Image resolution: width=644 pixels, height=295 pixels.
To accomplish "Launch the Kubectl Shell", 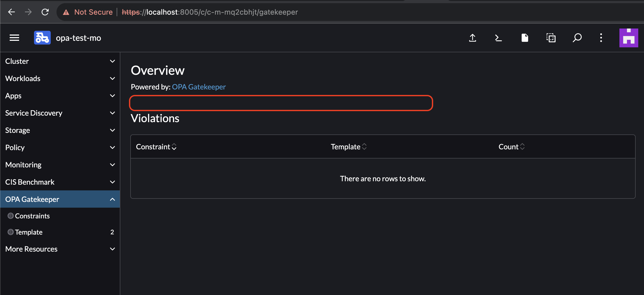I will pos(498,38).
